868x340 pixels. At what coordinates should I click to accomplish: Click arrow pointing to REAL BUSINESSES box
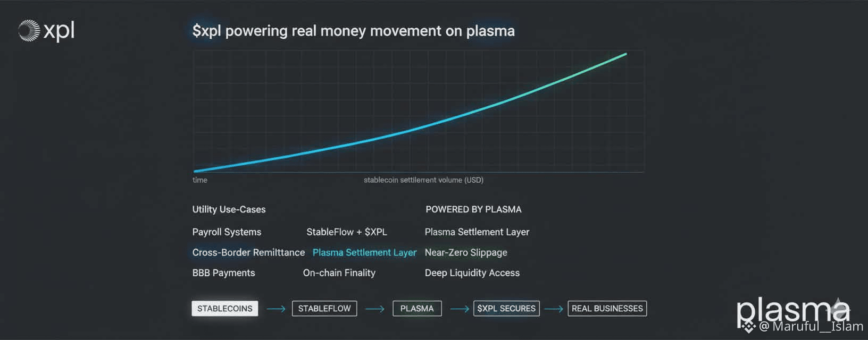[x=554, y=309]
